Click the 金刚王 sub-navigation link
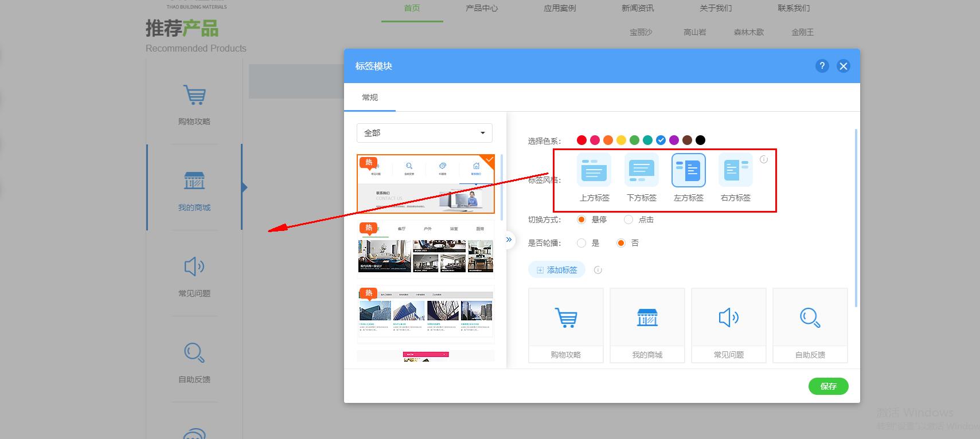 tap(803, 32)
